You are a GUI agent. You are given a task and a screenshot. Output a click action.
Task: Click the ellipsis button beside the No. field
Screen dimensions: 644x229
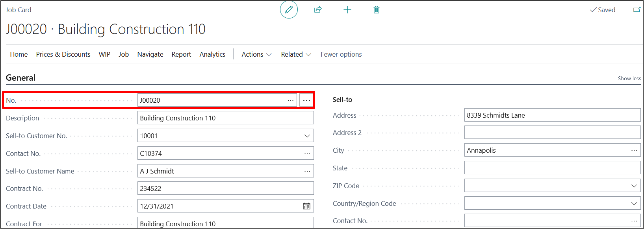[x=306, y=100]
